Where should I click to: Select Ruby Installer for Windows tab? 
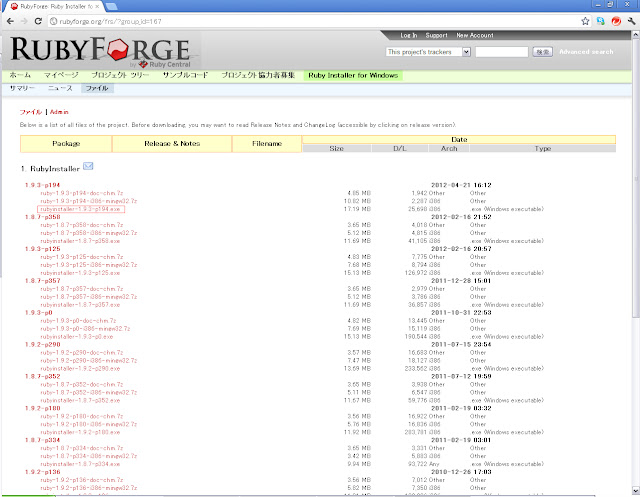353,75
